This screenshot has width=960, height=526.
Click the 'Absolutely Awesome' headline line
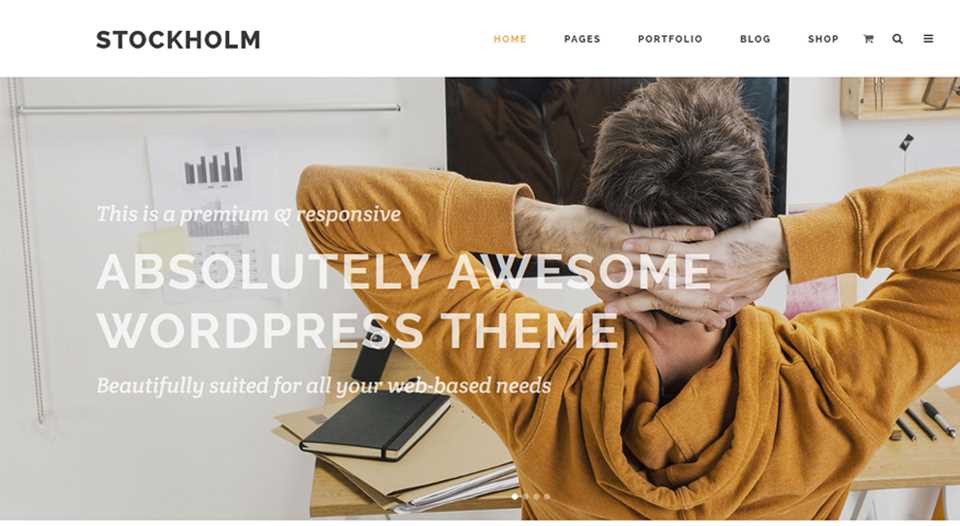(404, 271)
